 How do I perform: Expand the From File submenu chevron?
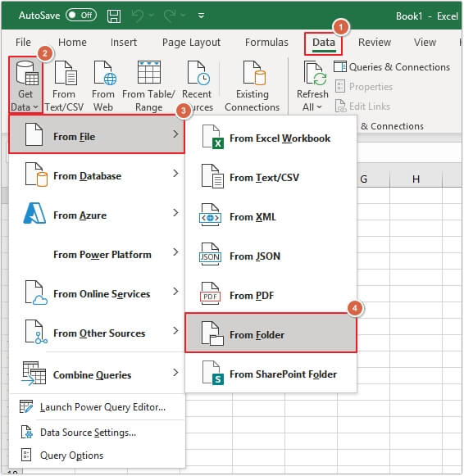[175, 134]
